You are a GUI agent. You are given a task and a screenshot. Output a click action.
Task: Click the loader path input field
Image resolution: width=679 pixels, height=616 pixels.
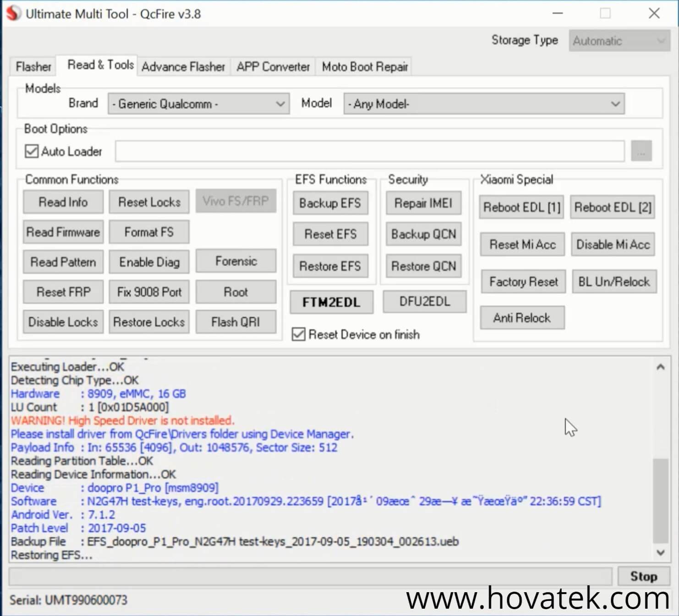pyautogui.click(x=370, y=151)
